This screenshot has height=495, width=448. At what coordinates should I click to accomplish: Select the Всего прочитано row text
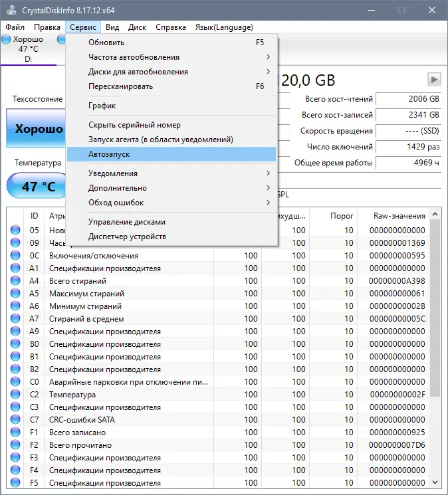point(80,445)
